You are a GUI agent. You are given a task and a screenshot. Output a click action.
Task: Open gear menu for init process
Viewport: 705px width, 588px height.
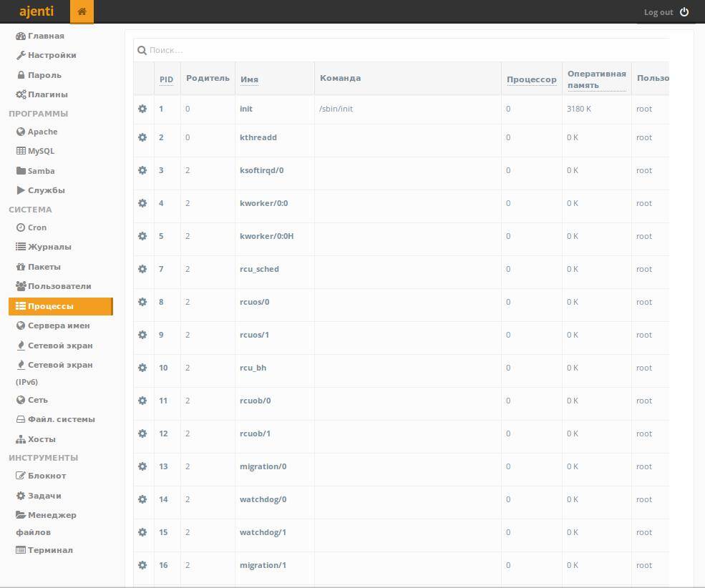point(142,109)
